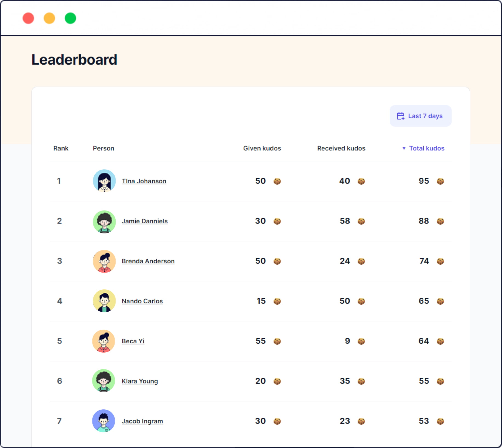502x448 pixels.
Task: Click Jacob Ingram's blue avatar
Action: [104, 421]
